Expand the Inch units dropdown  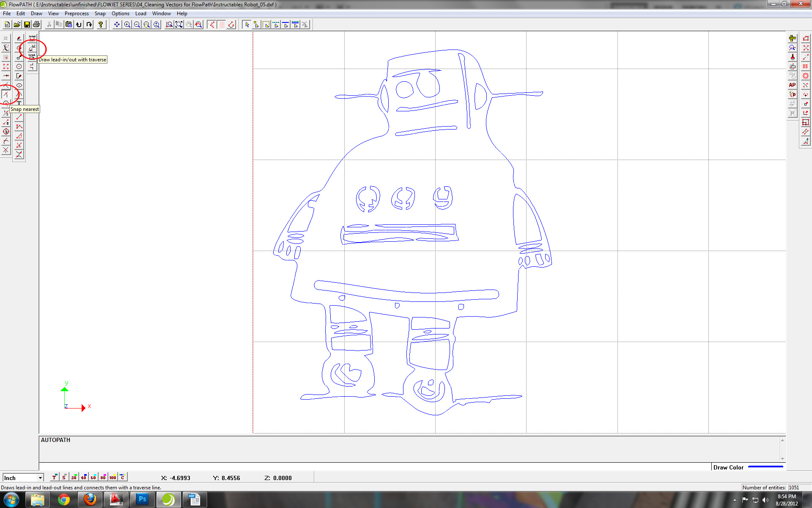click(40, 478)
